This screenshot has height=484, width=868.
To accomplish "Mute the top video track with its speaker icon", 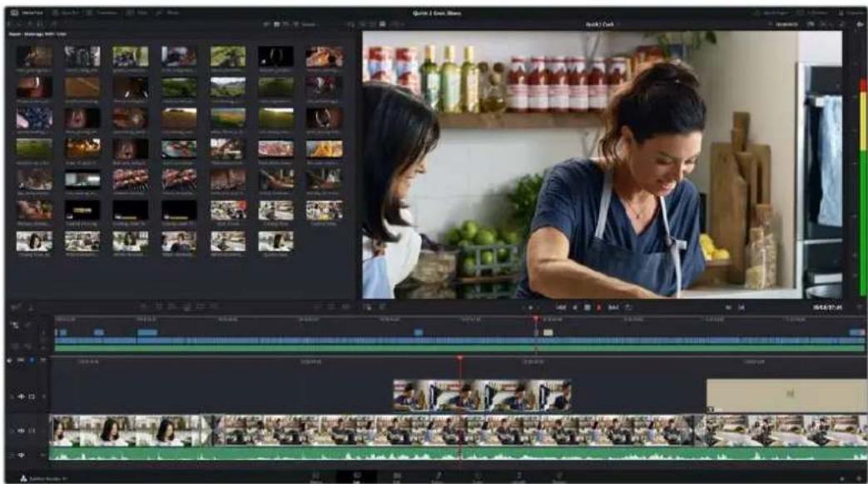I will (21, 397).
